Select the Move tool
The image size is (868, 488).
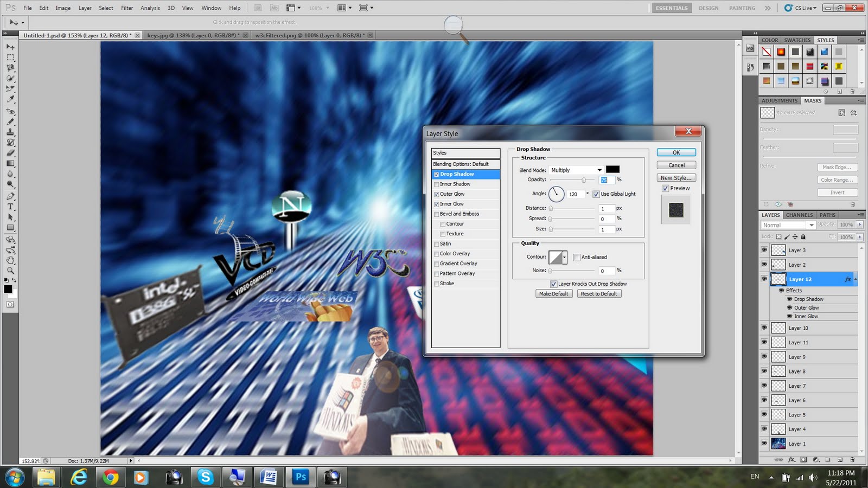click(x=10, y=47)
